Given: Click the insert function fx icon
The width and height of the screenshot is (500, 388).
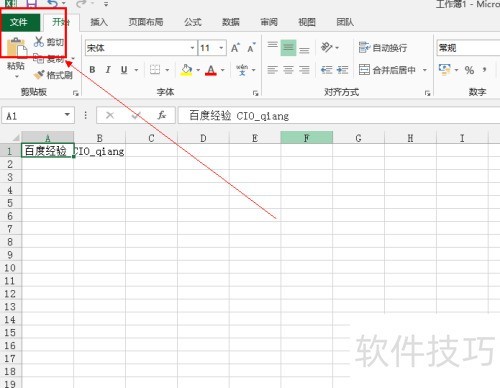Looking at the screenshot, I should tap(162, 116).
